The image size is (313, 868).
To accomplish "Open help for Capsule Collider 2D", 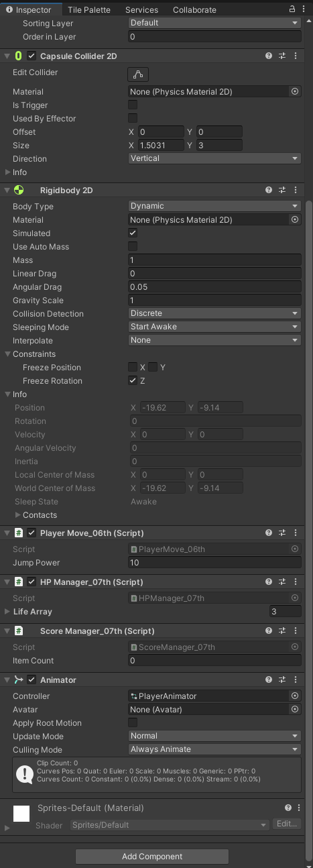I will tap(269, 56).
